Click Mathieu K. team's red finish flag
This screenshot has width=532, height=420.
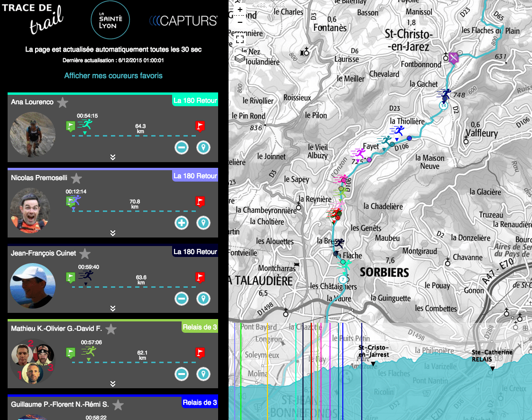tap(200, 353)
